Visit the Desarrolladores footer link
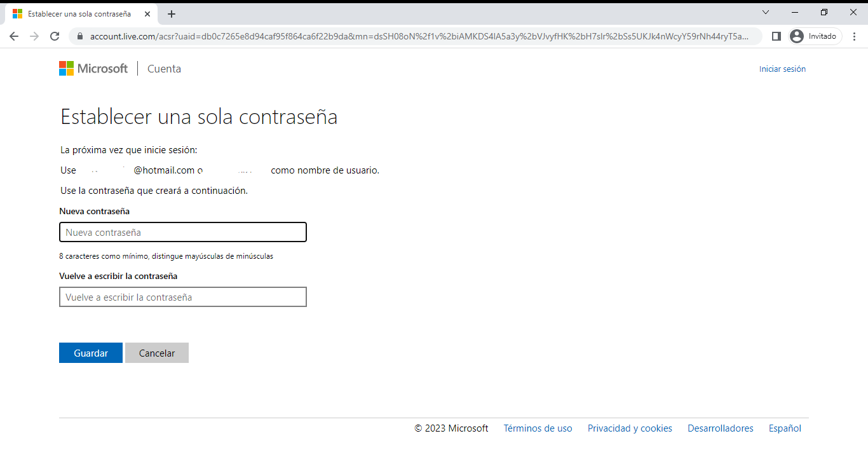This screenshot has height=464, width=868. click(x=720, y=428)
